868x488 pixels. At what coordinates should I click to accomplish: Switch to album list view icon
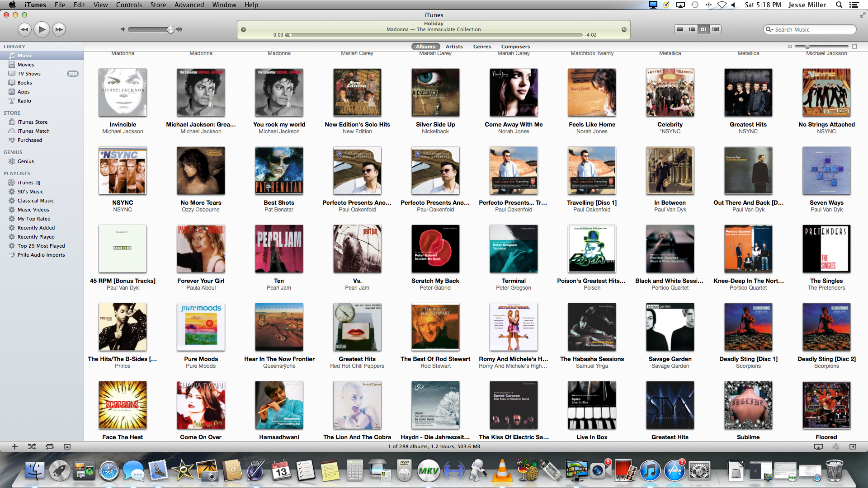coord(692,29)
